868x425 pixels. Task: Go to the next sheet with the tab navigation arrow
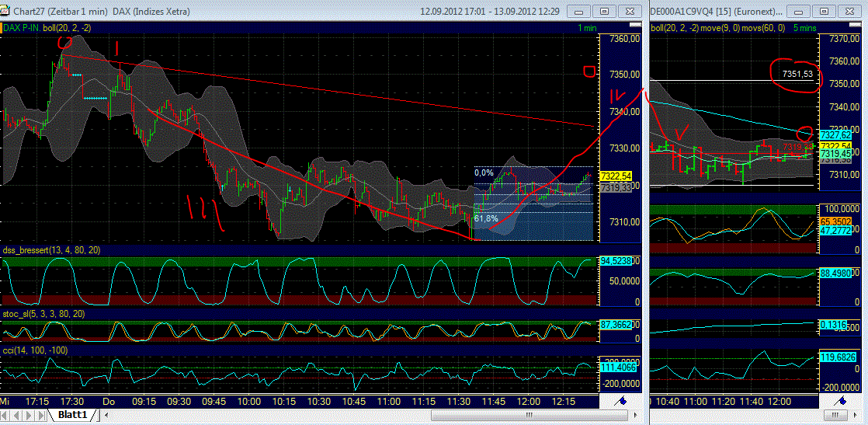click(28, 414)
